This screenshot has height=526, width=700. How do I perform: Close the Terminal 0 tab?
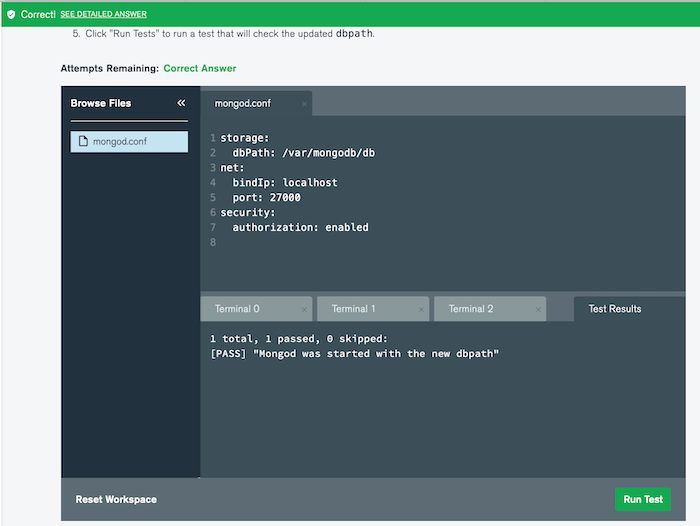304,309
